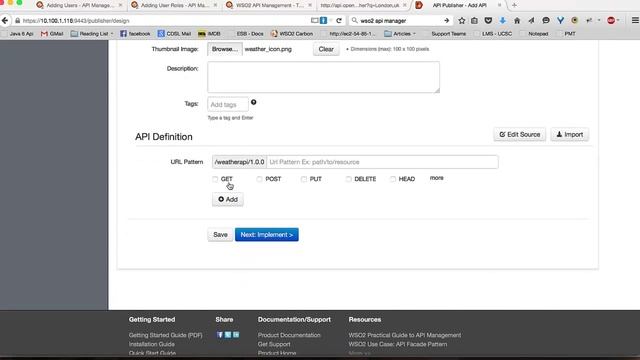This screenshot has height=360, width=640.
Task: Check the DELETE method checkbox
Action: pyautogui.click(x=348, y=179)
